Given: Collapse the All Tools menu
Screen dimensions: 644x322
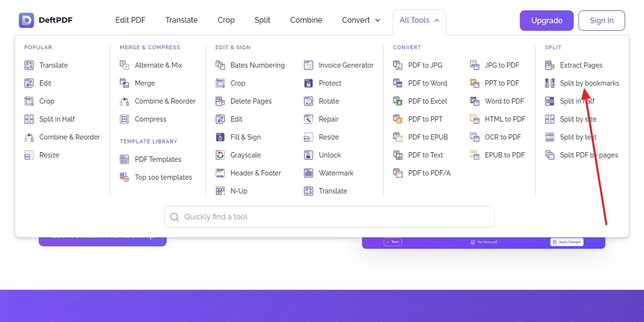Looking at the screenshot, I should pyautogui.click(x=420, y=20).
